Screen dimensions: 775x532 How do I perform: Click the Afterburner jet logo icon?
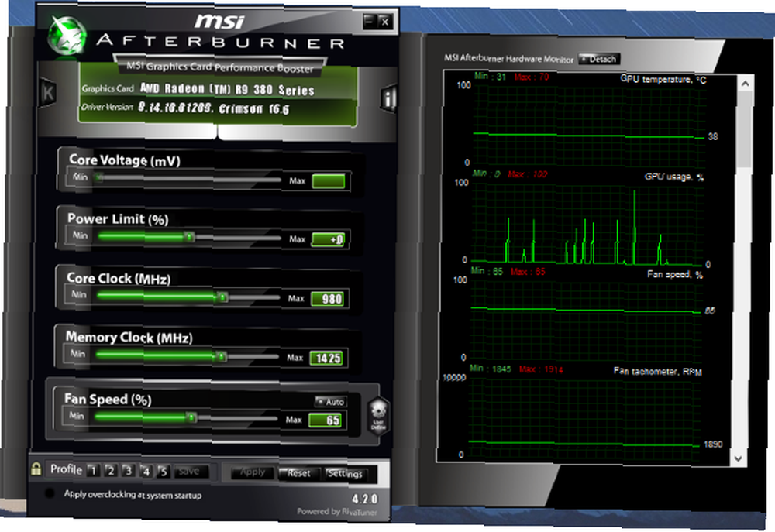click(x=67, y=36)
